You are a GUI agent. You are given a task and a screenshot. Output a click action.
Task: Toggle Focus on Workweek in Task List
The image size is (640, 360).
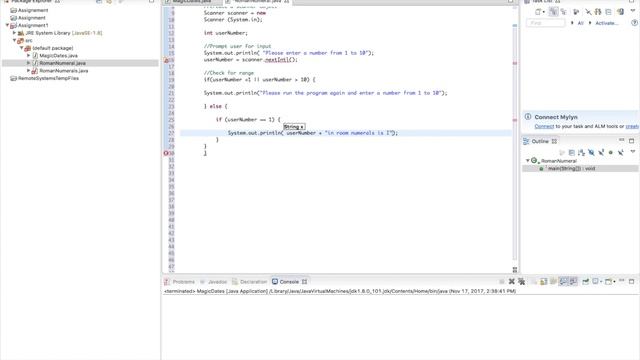pos(576,12)
